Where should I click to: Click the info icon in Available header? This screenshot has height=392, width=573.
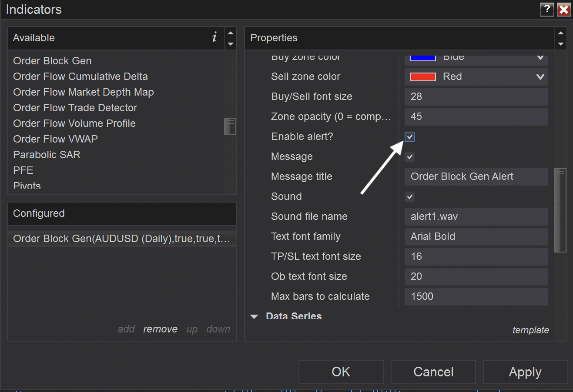tap(214, 37)
